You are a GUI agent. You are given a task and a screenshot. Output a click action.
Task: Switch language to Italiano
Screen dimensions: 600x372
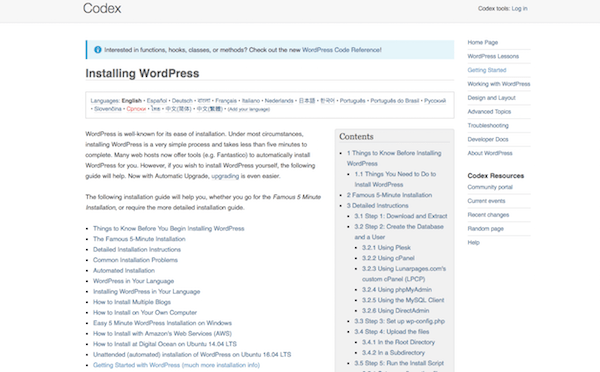(x=251, y=101)
